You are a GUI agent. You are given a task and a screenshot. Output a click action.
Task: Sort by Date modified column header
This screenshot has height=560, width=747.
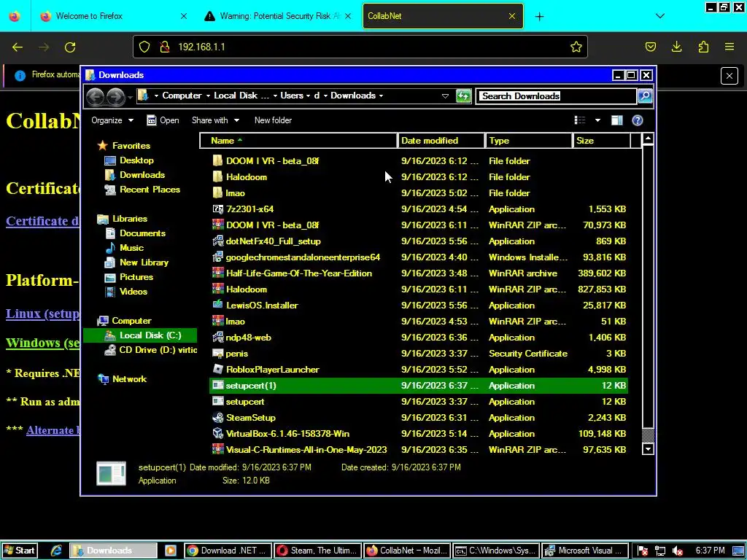click(x=441, y=141)
